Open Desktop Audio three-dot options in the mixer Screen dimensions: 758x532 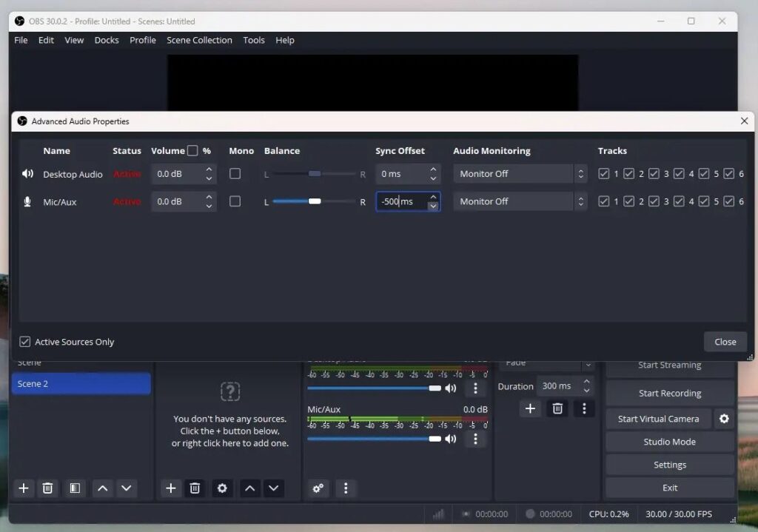(475, 388)
